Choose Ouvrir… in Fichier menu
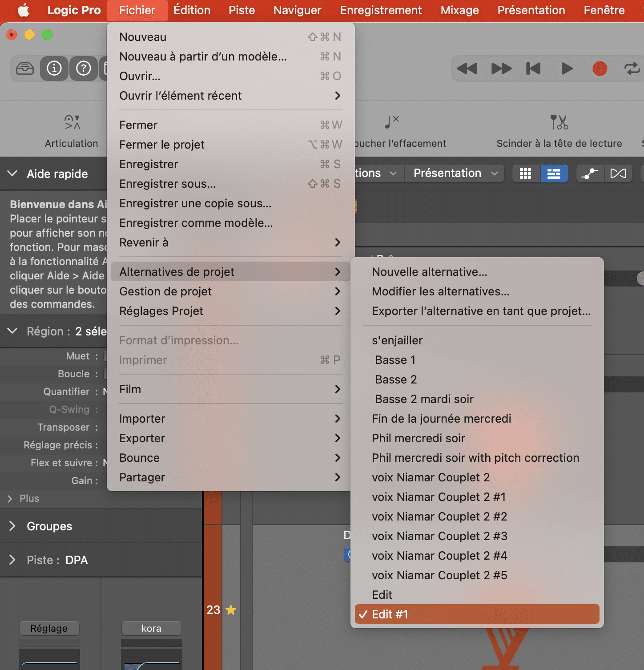644x670 pixels. [x=230, y=76]
